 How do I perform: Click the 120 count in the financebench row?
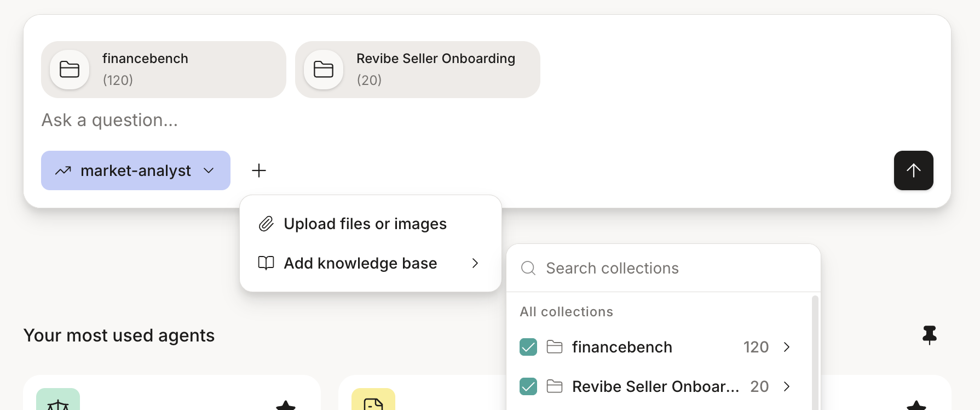coord(756,347)
